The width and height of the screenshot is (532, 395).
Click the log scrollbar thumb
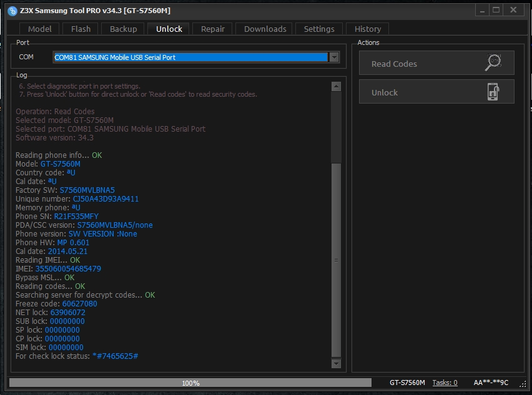tap(336, 260)
